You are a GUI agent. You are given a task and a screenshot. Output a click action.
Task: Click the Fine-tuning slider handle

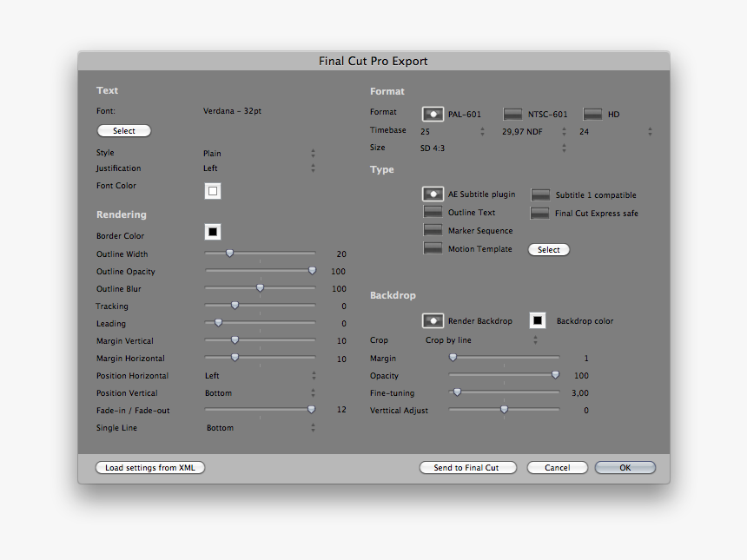point(458,392)
